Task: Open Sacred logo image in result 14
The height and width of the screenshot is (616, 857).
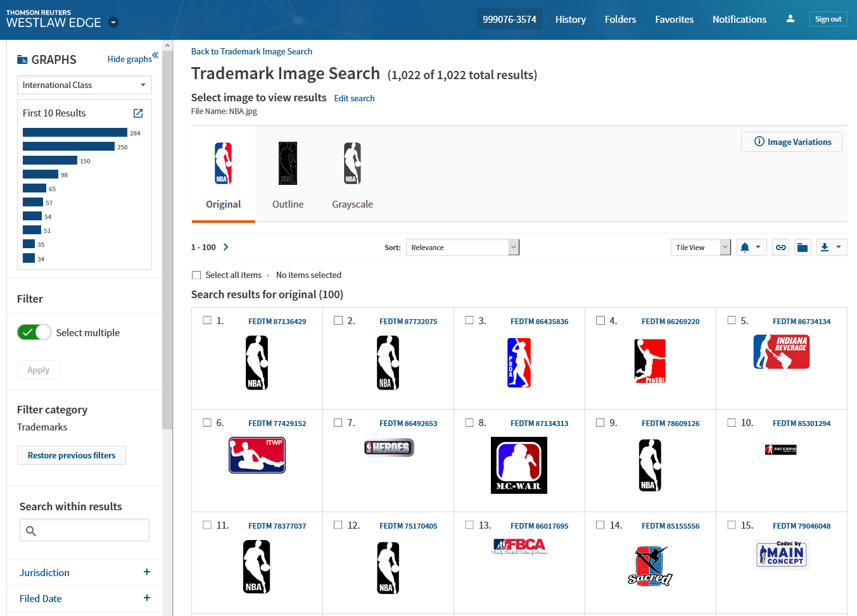Action: coord(650,566)
